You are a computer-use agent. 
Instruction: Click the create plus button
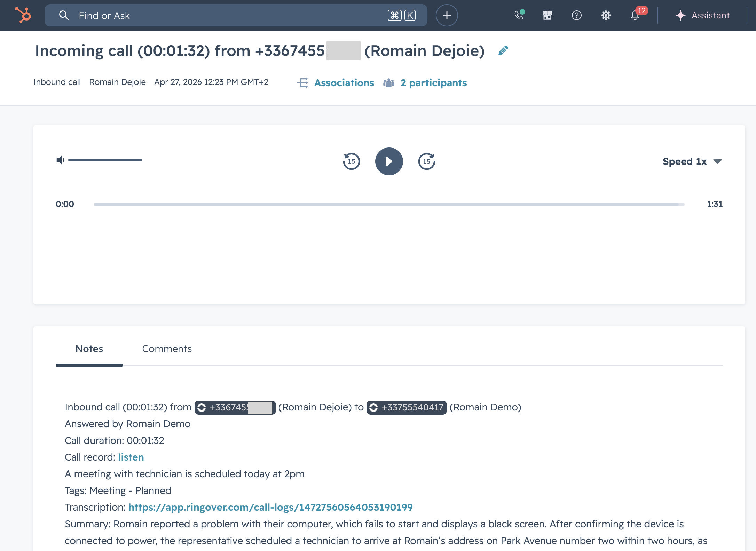447,15
